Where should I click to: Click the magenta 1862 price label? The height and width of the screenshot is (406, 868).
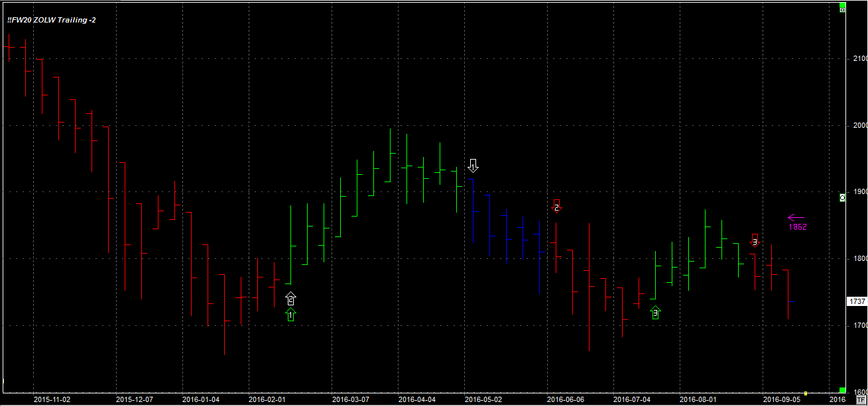pos(797,227)
